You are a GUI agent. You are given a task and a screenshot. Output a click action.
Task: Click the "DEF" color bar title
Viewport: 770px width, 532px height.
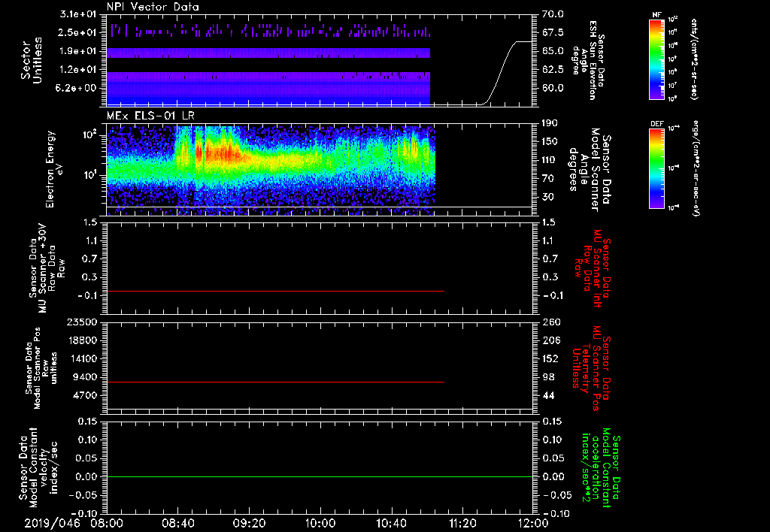(x=656, y=124)
